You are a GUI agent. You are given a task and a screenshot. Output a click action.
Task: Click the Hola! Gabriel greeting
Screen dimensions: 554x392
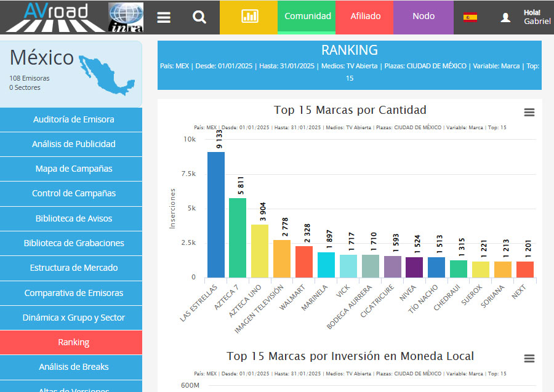pos(537,17)
